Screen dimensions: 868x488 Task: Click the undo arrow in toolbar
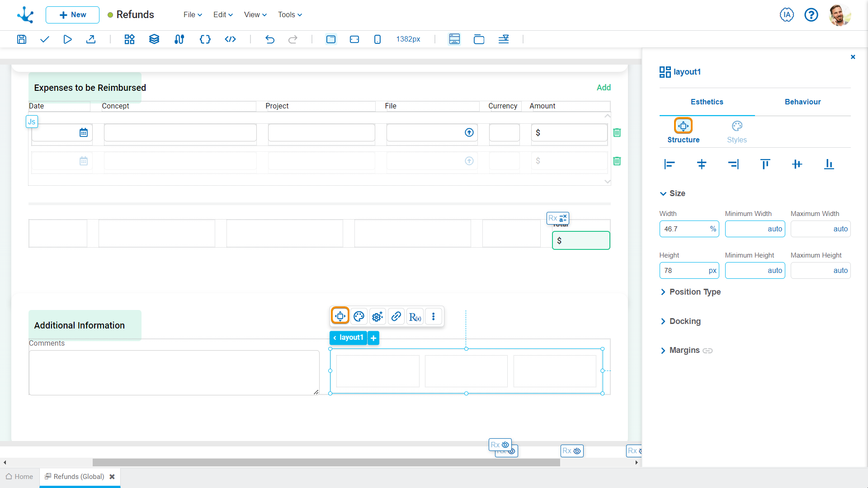click(271, 39)
